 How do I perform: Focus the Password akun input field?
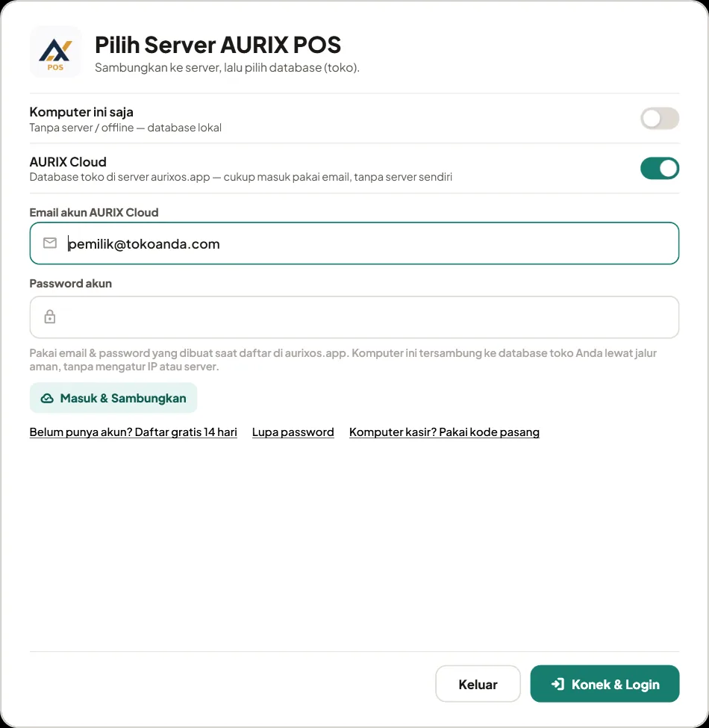click(x=354, y=317)
